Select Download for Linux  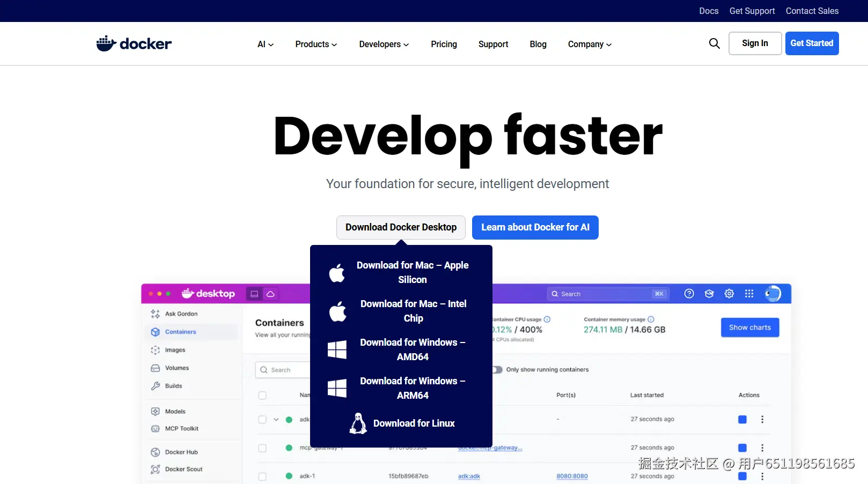click(x=401, y=423)
